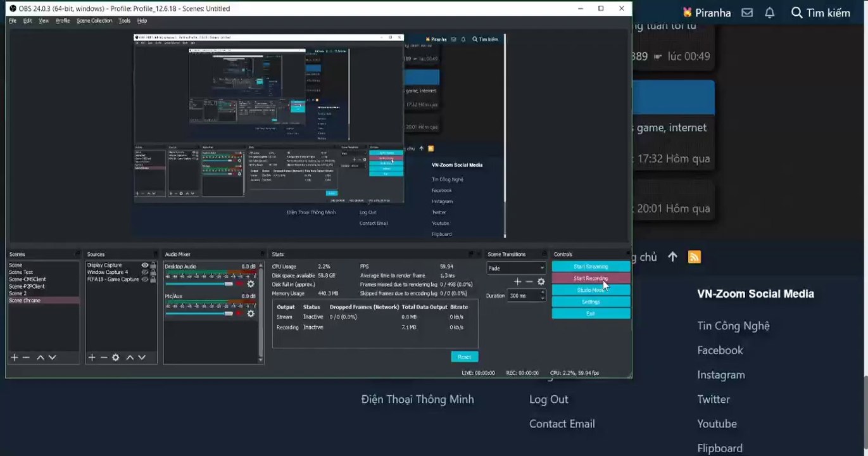This screenshot has height=456, width=868.
Task: Undock the Scene Transitions panel
Action: pos(544,254)
